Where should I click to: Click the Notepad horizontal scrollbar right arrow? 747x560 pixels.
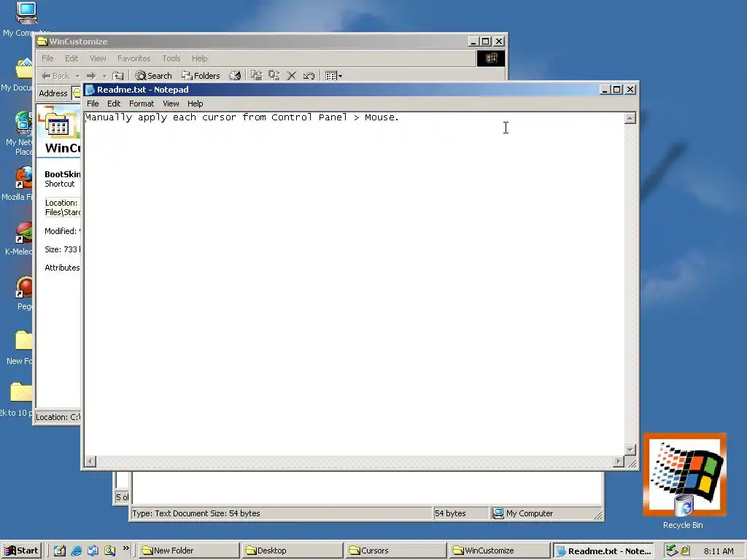click(x=619, y=461)
